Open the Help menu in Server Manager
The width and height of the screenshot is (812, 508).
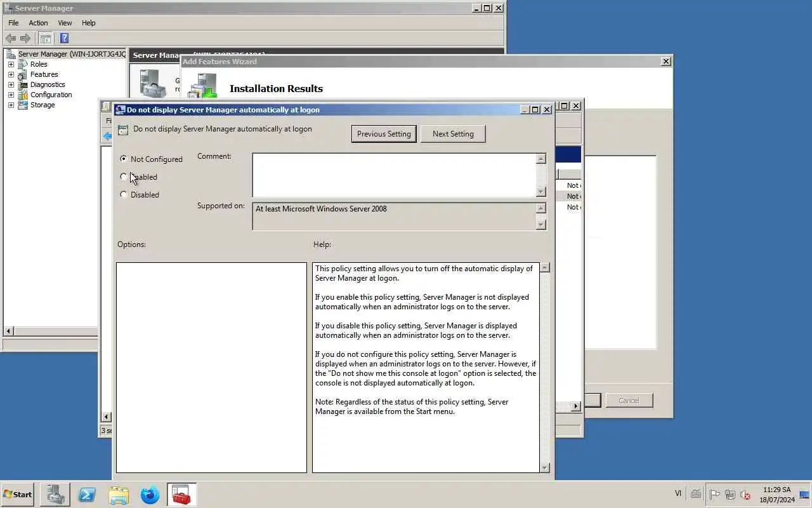[88, 23]
